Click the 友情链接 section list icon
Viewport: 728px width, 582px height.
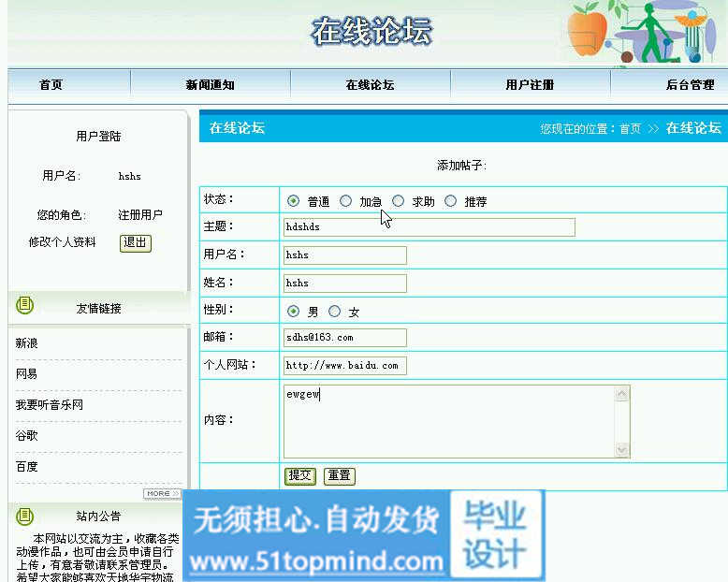(25, 305)
